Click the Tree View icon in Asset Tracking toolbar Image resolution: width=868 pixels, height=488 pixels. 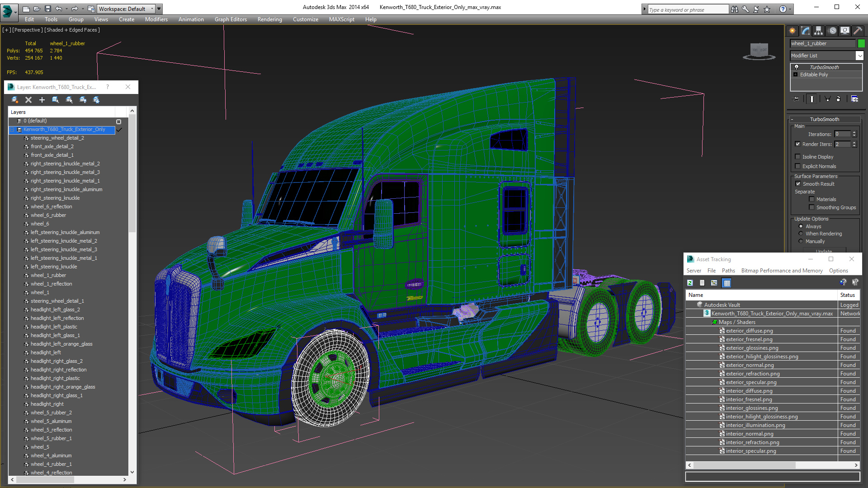[714, 283]
